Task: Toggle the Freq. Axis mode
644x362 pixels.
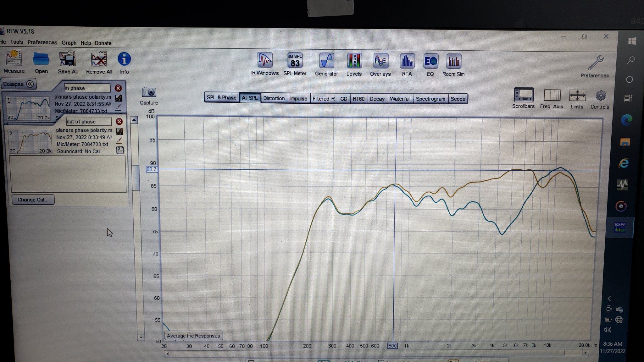Action: coord(552,99)
